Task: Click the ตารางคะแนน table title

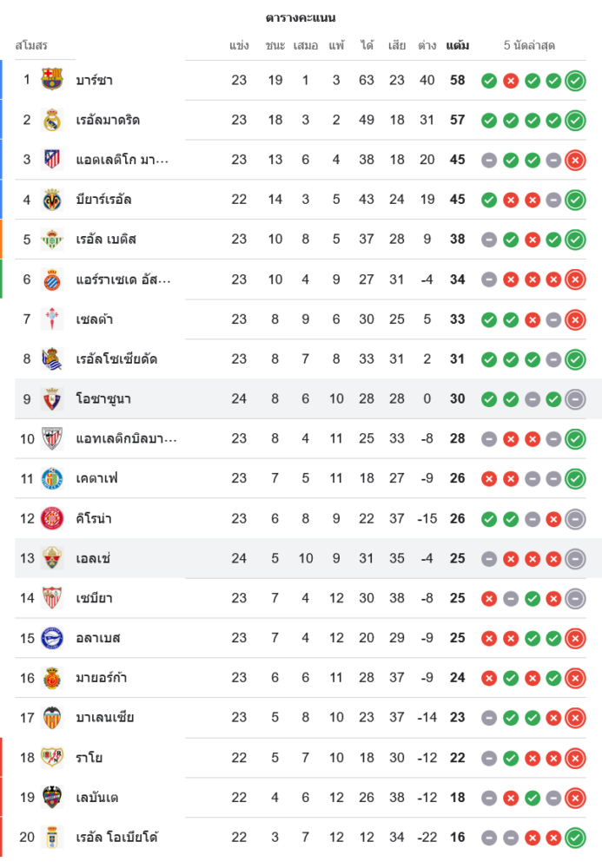Action: point(301,17)
